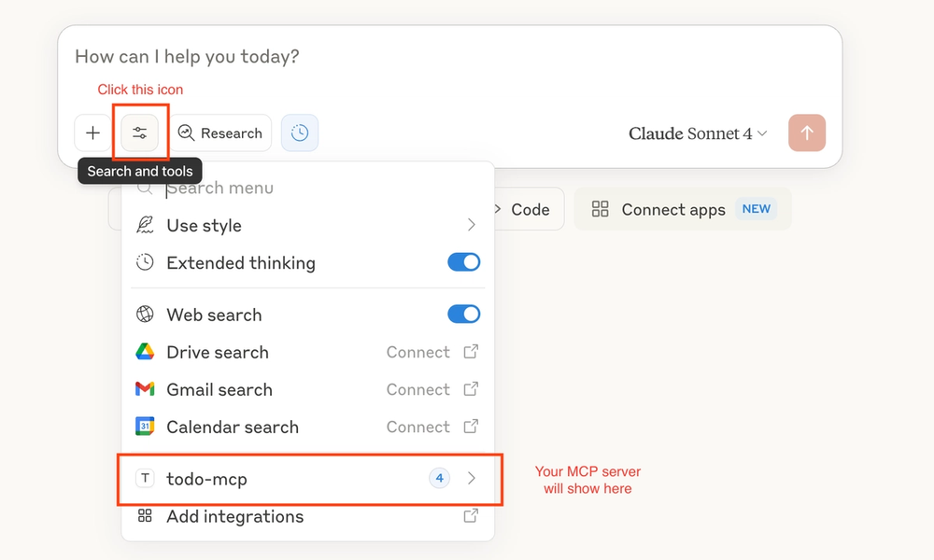
Task: Expand the todo-mcp chevron
Action: pos(471,479)
